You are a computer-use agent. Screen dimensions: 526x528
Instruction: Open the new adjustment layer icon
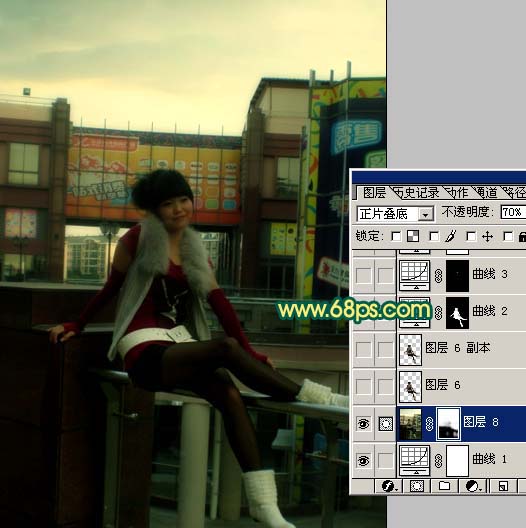pos(472,486)
